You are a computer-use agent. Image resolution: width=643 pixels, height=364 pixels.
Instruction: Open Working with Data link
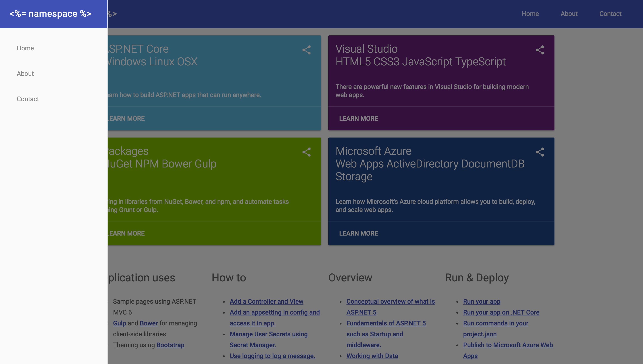pyautogui.click(x=372, y=356)
